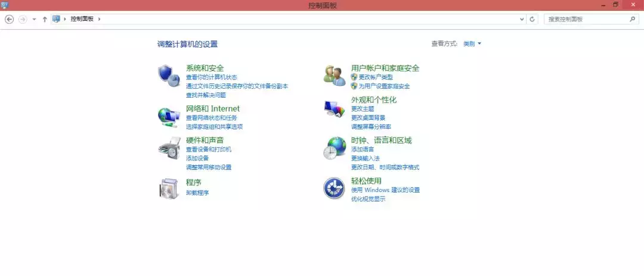
Task: Click the up one level arrow
Action: [x=45, y=19]
